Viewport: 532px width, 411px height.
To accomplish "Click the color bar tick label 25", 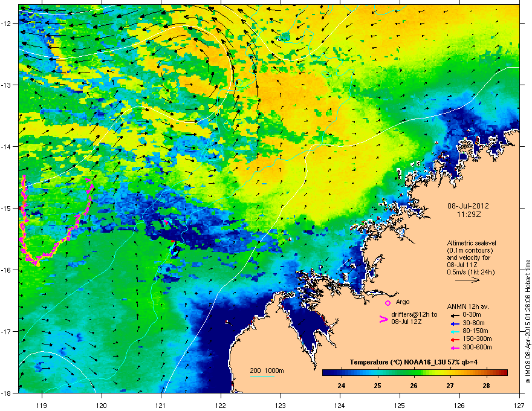I will coord(377,386).
